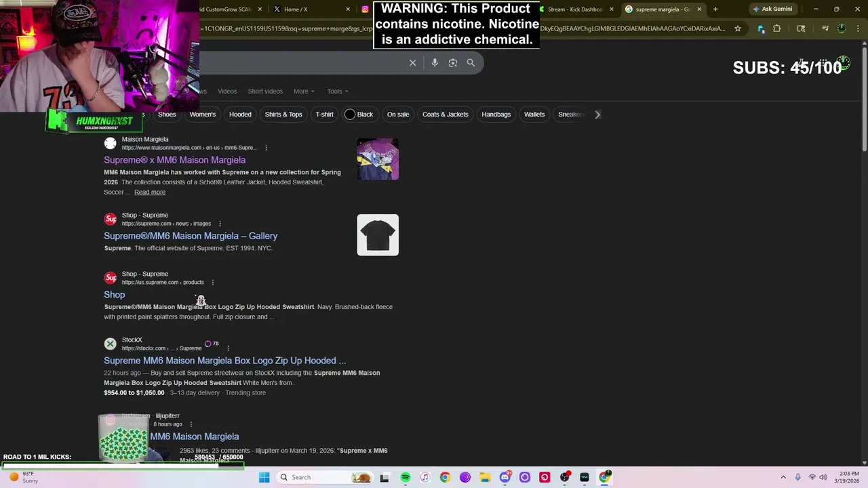Viewport: 868px width, 488px height.
Task: Open the clock showing 2:03 PM
Action: (x=848, y=477)
